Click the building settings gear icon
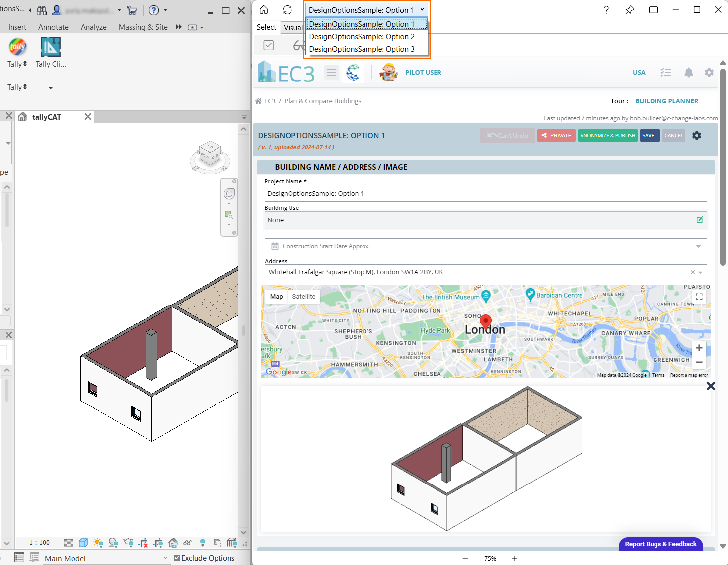Image resolution: width=728 pixels, height=565 pixels. click(x=697, y=136)
